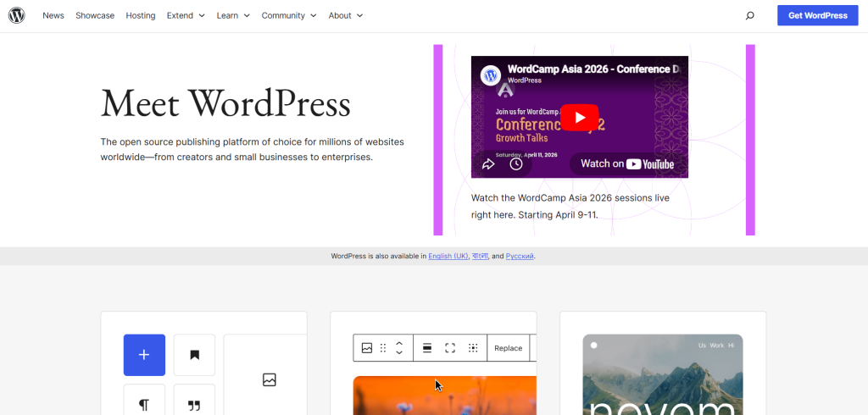Screen dimensions: 868x415
Task: Click the Watch on YouTube button
Action: coord(628,163)
